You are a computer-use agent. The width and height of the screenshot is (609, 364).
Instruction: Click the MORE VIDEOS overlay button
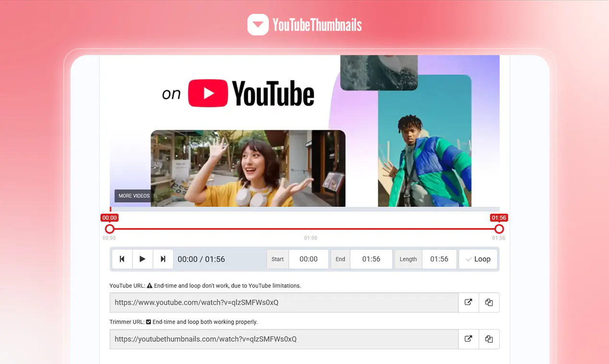pyautogui.click(x=134, y=196)
